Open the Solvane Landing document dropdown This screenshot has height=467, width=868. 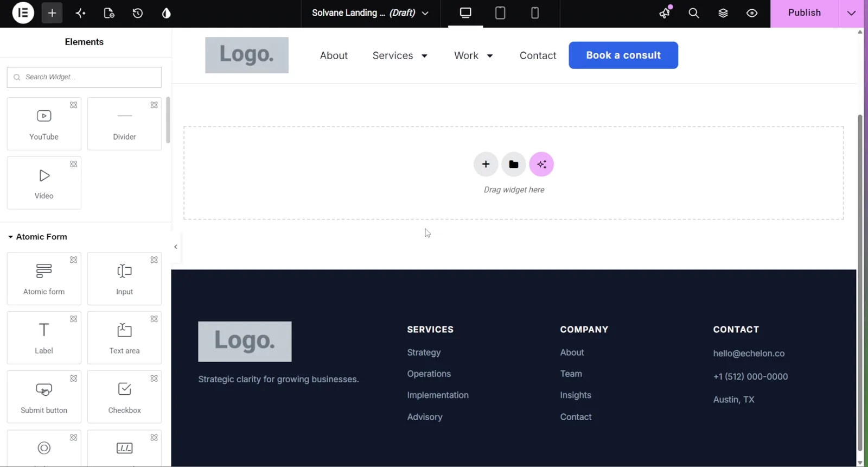[x=371, y=13]
